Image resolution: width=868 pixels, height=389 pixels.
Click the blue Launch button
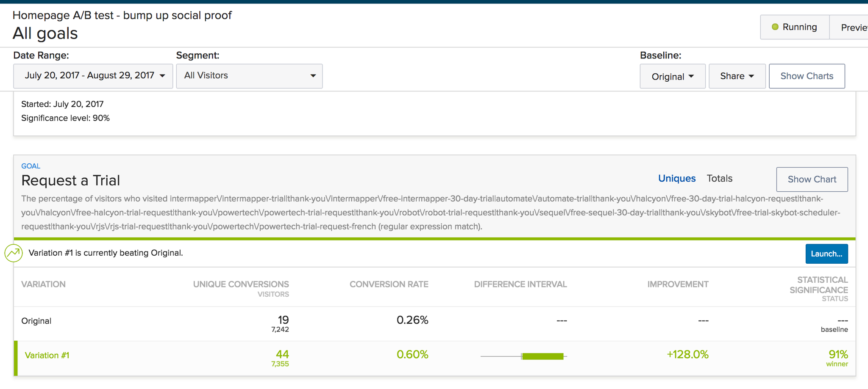point(827,254)
